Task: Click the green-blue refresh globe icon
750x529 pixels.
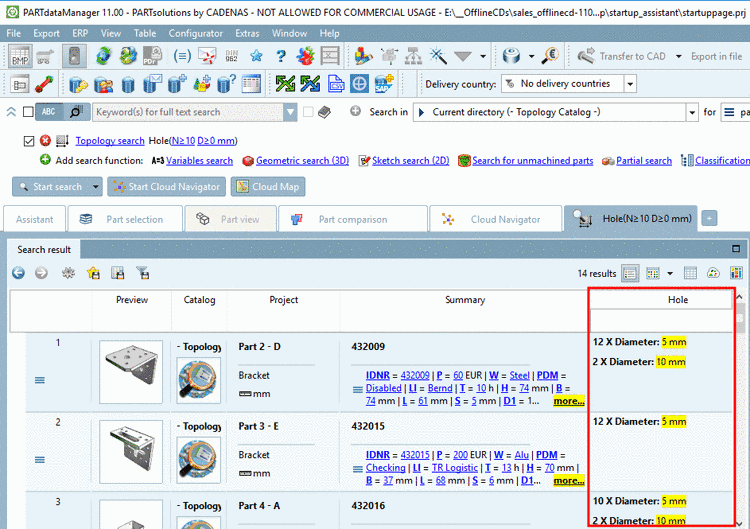Action: (103, 56)
